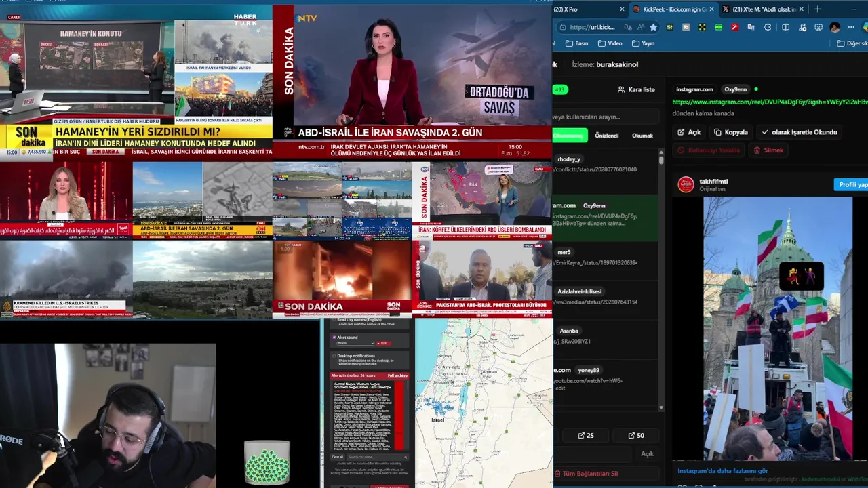The height and width of the screenshot is (488, 868).
Task: Open the green equalizer extension icon
Action: click(669, 27)
